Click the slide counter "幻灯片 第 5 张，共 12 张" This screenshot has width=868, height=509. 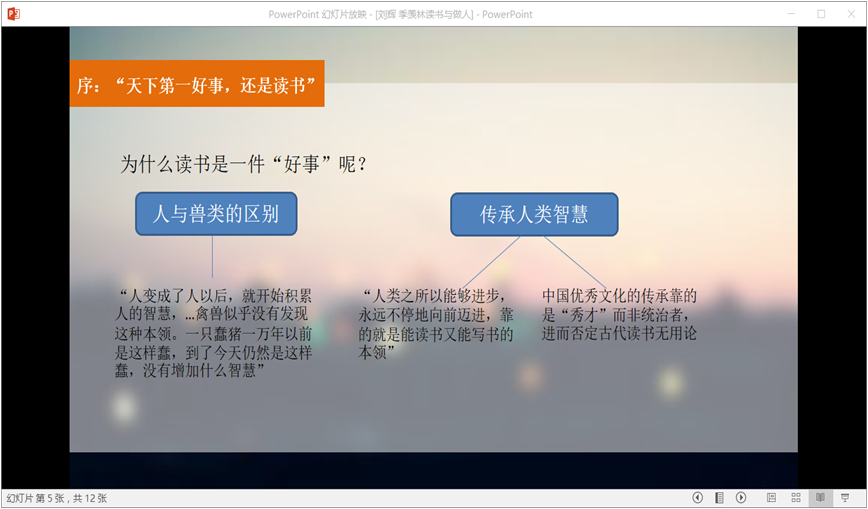click(x=57, y=498)
